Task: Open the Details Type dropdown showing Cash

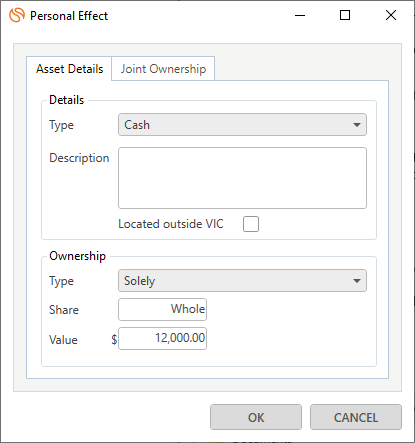Action: (x=242, y=125)
